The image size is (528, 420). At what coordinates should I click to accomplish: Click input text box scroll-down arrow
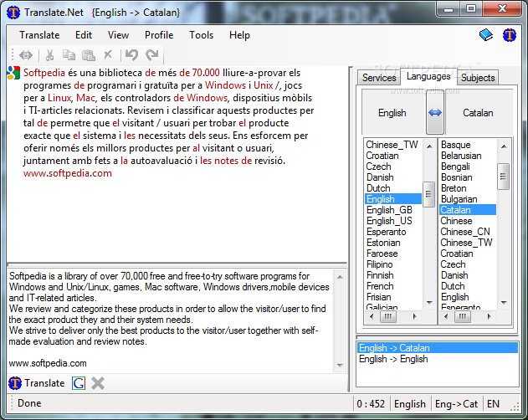pyautogui.click(x=340, y=365)
